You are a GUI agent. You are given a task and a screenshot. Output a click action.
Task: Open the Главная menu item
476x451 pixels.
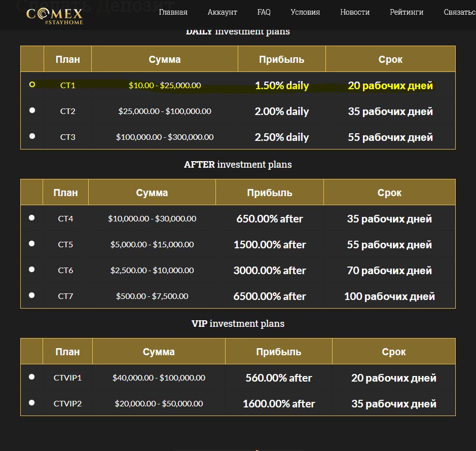point(173,12)
